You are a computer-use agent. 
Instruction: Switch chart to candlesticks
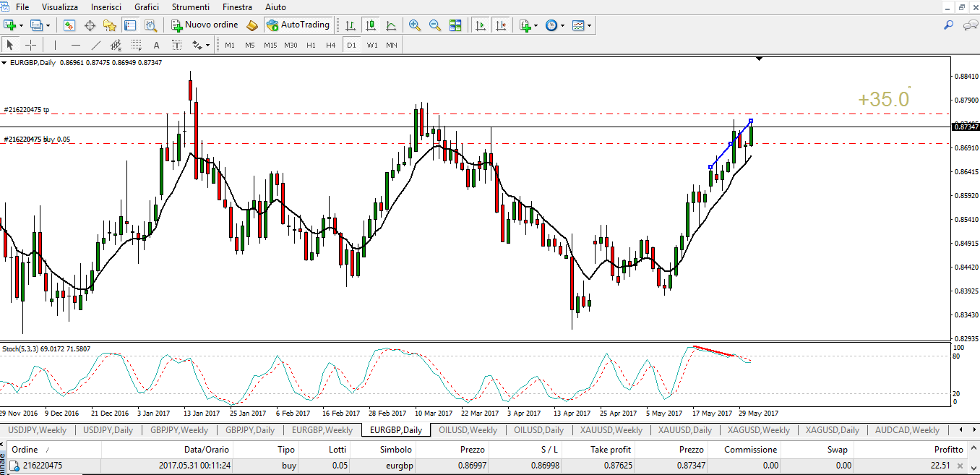pyautogui.click(x=371, y=25)
